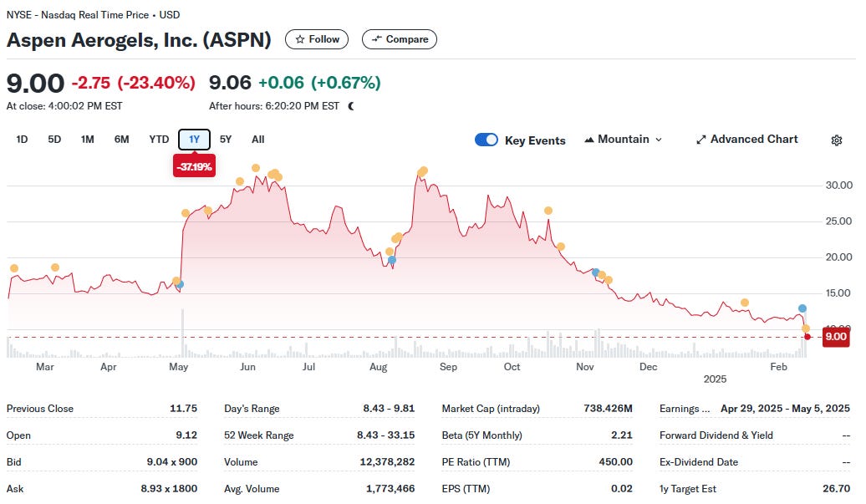
Task: Click the star icon in Follow button
Action: (x=300, y=39)
